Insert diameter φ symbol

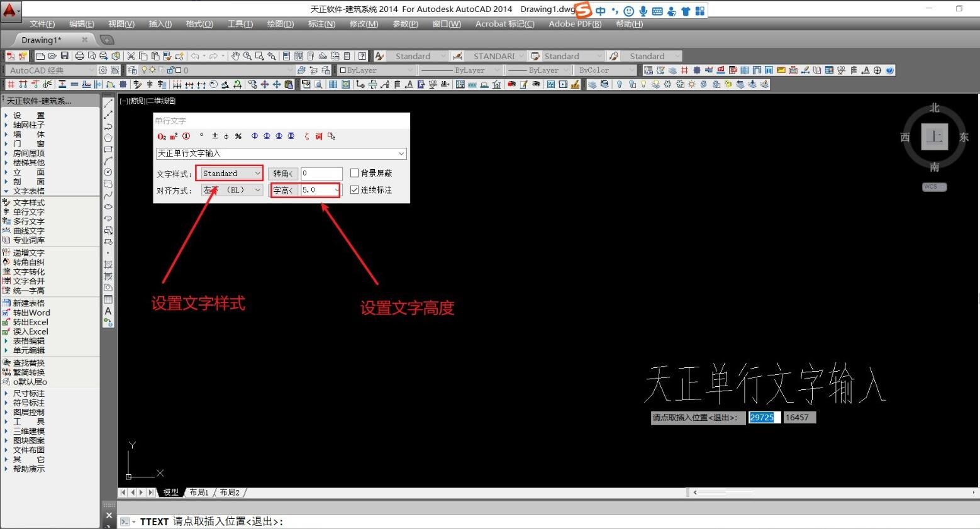coord(226,136)
